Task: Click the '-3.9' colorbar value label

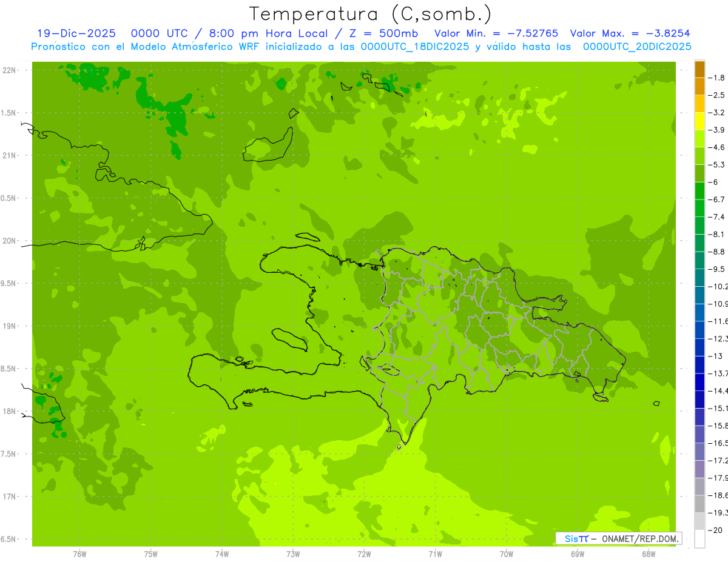Action: (716, 130)
